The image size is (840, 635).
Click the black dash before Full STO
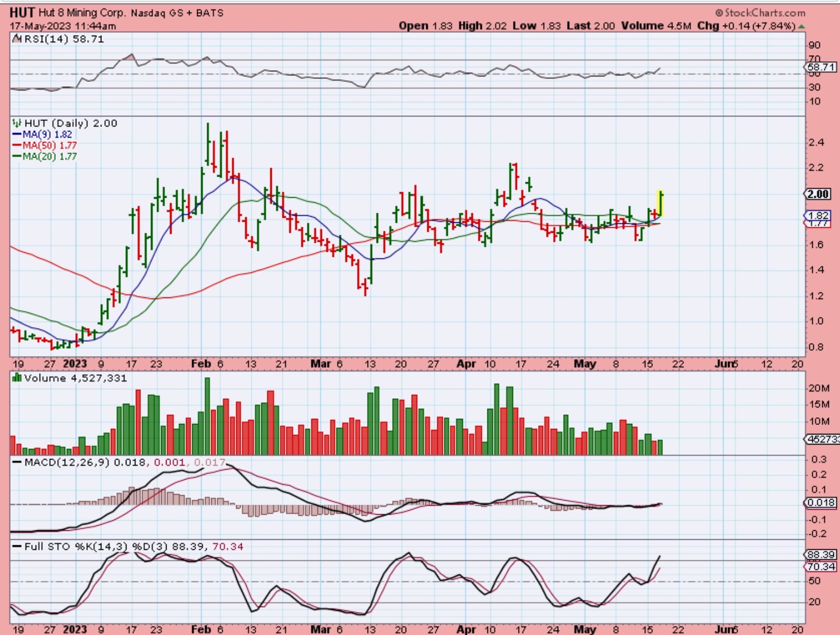(x=17, y=546)
